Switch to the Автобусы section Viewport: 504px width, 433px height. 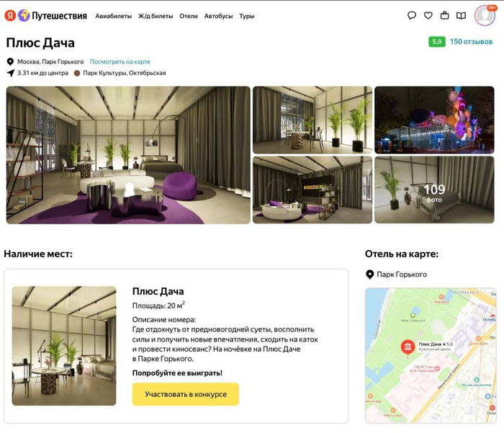218,16
